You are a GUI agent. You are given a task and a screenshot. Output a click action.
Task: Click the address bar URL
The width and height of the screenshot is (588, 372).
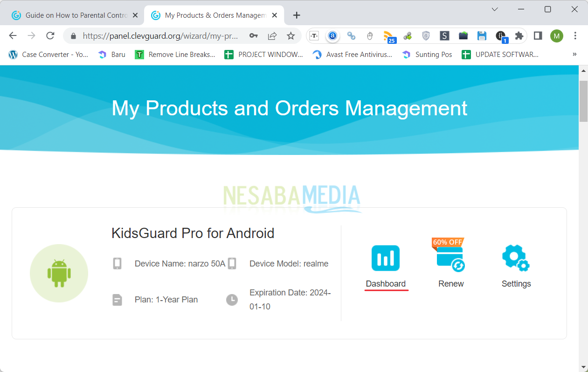point(160,36)
